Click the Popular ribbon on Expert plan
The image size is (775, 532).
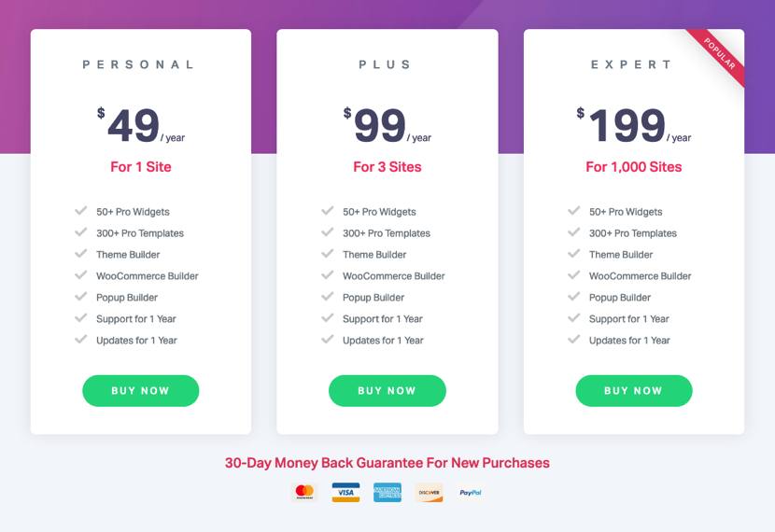pyautogui.click(x=720, y=54)
